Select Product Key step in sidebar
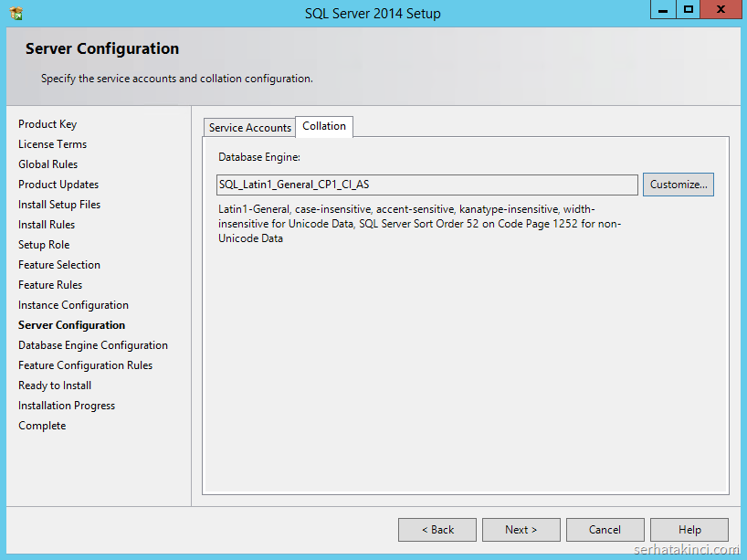The image size is (747, 560). click(47, 124)
